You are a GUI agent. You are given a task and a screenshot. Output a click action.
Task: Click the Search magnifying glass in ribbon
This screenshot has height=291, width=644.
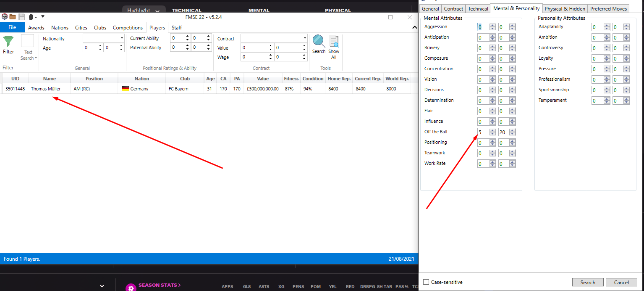tap(319, 41)
